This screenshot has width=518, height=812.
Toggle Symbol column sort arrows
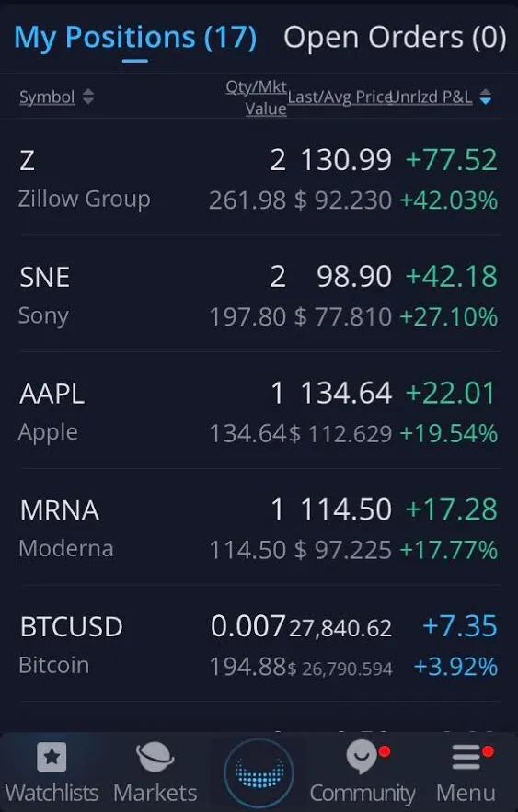point(88,97)
